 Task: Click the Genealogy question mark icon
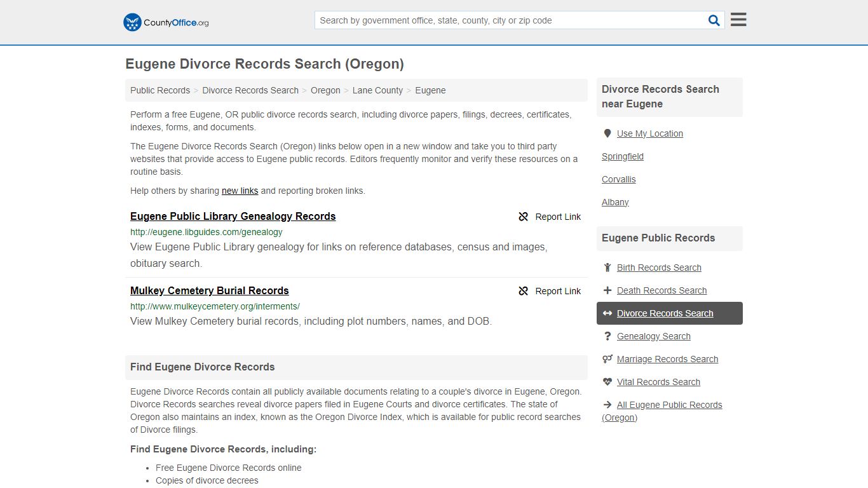point(607,336)
